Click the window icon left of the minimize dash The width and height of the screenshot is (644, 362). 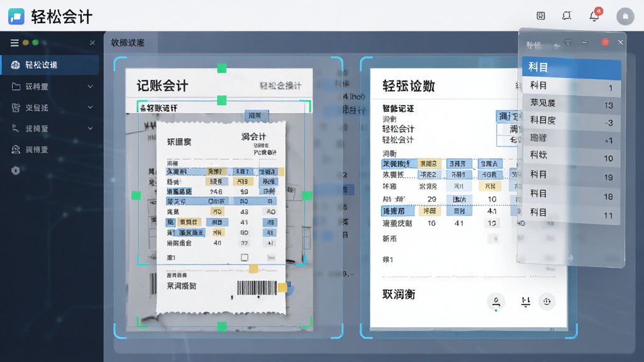tap(568, 42)
